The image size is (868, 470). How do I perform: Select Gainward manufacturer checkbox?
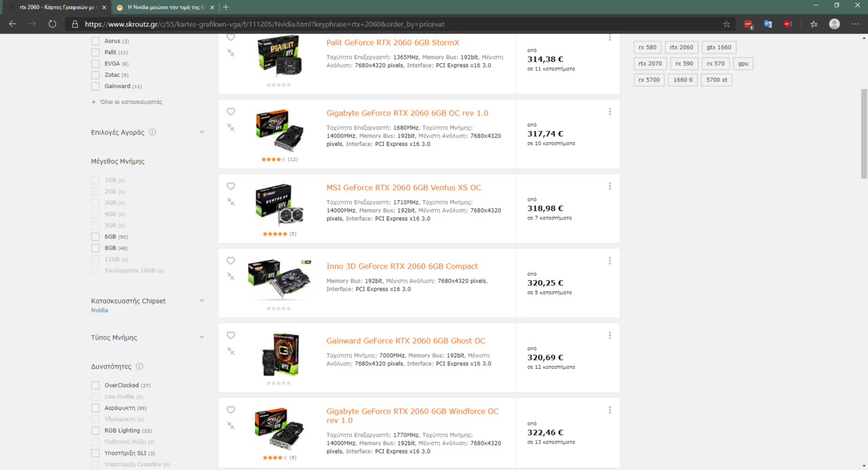click(96, 86)
